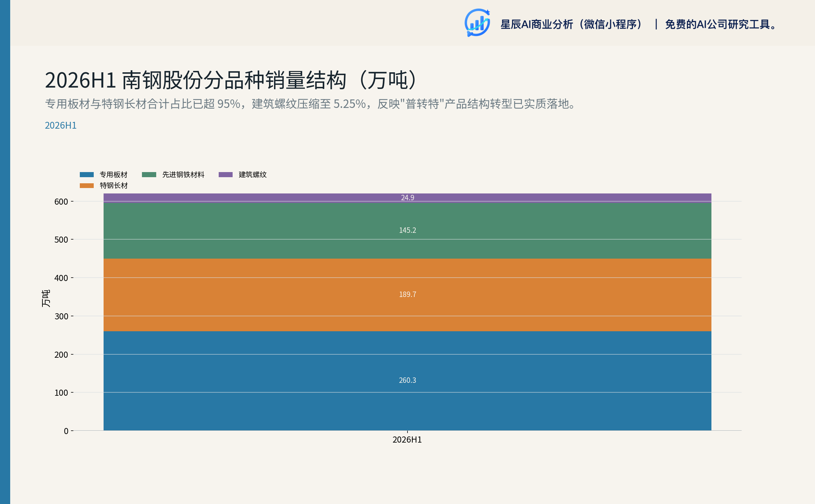The image size is (815, 504).
Task: Click the 260.3 value in blue segment
Action: point(407,380)
